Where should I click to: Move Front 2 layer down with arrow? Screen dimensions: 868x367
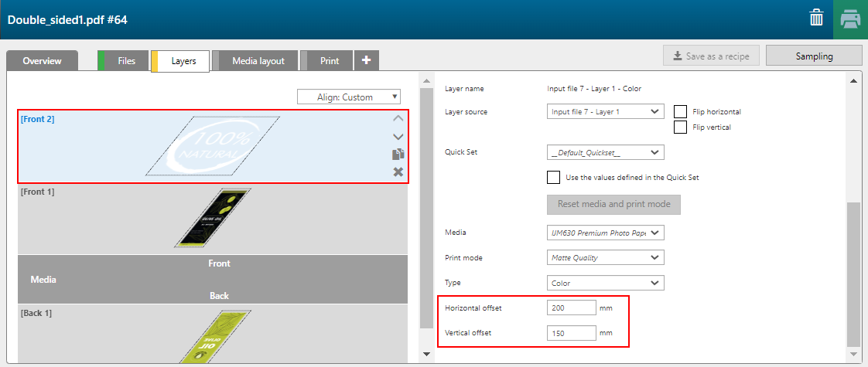[398, 136]
